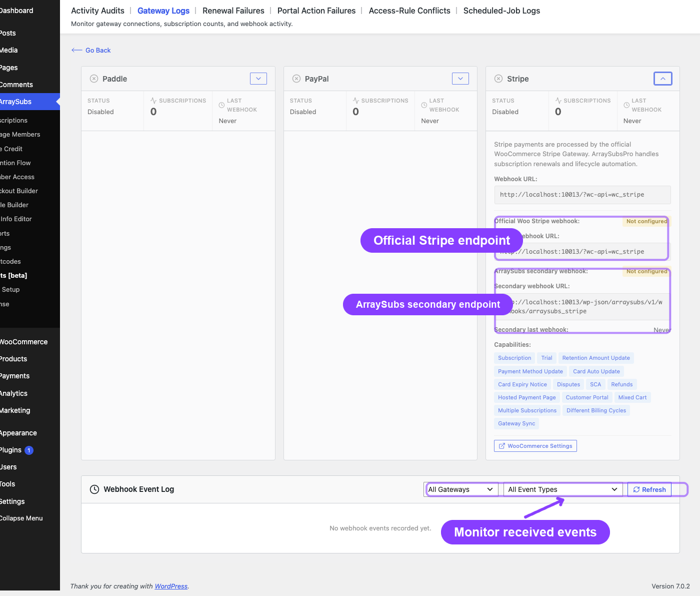Click the Trial capability tag

click(546, 358)
